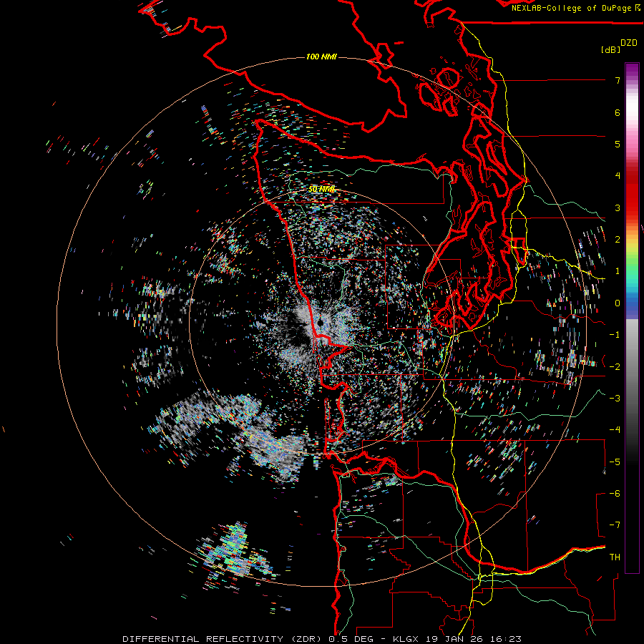The height and width of the screenshot is (644, 644).
Task: Select the 3 dB scale label
Action: click(x=618, y=208)
